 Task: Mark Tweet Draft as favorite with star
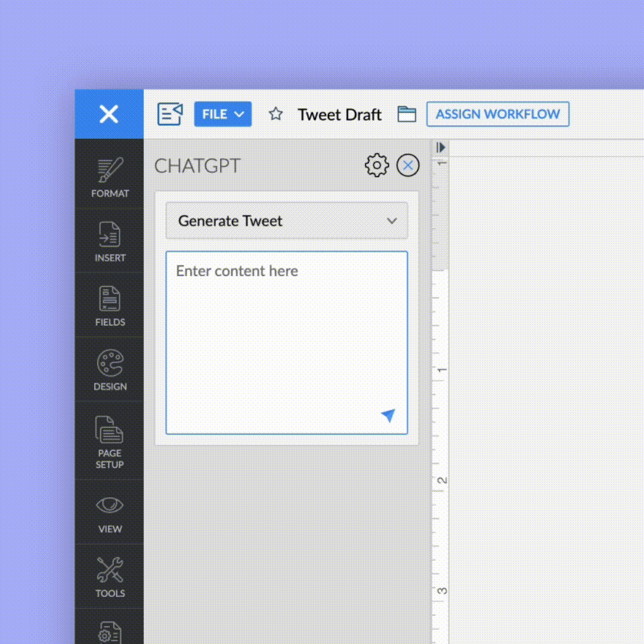pos(275,114)
